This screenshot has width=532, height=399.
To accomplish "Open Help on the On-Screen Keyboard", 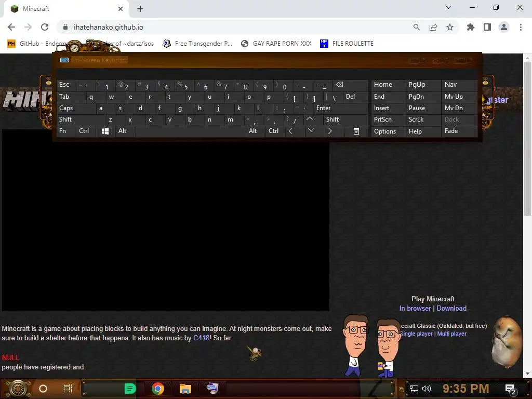I will coord(423,131).
